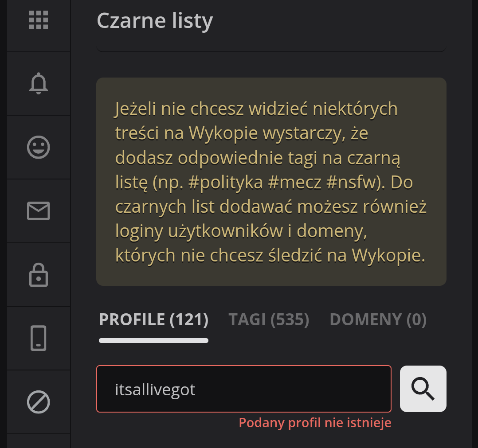Open notifications via the bell icon
This screenshot has height=448, width=478.
39,83
